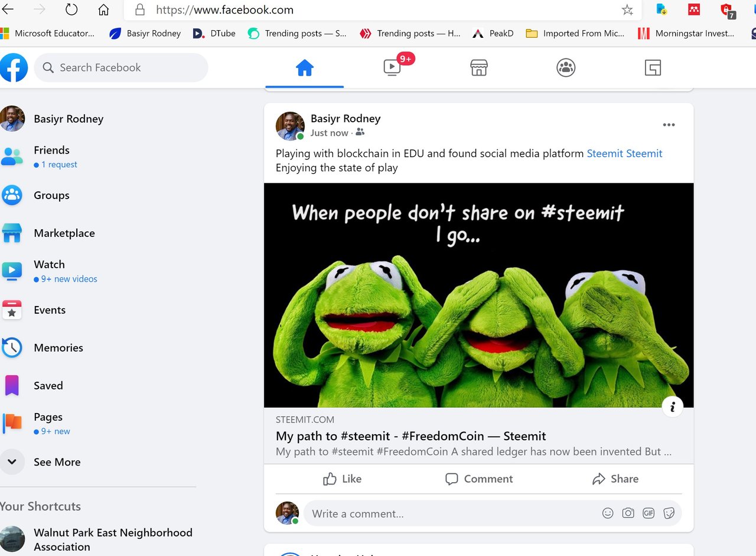Click the red square extension icon
Viewport: 756px width, 556px height.
coord(693,9)
